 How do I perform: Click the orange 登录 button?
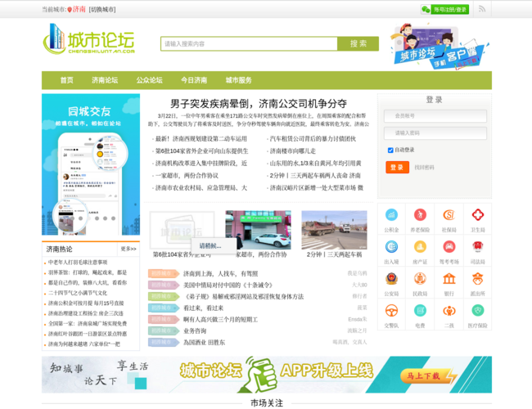click(x=397, y=167)
